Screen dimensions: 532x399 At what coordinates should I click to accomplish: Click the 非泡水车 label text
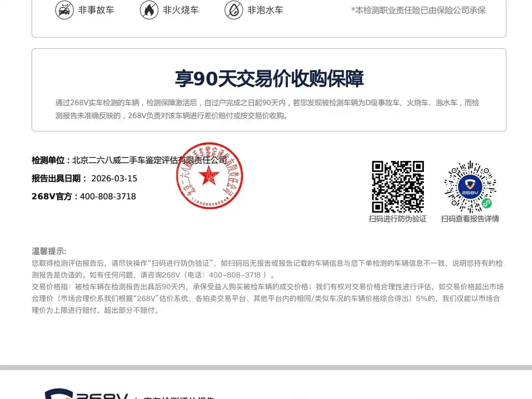coord(265,10)
